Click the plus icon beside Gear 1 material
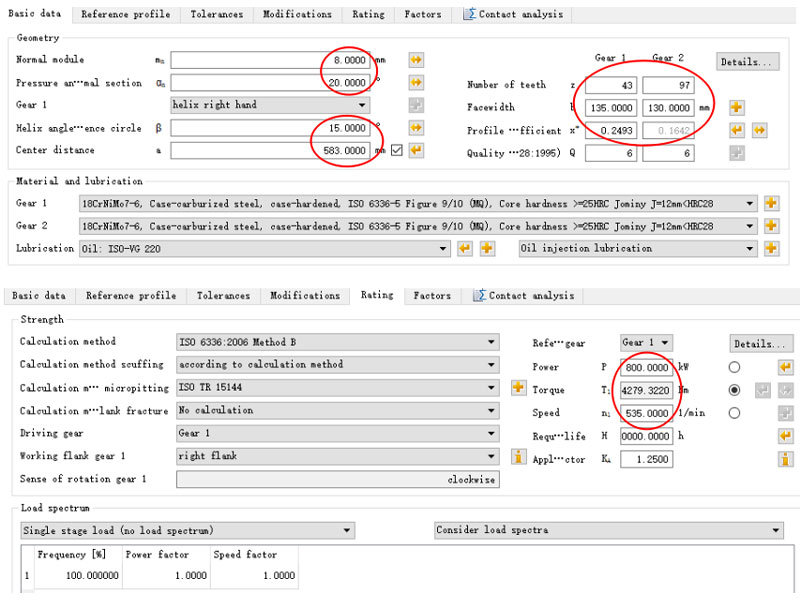800x600 pixels. [771, 203]
